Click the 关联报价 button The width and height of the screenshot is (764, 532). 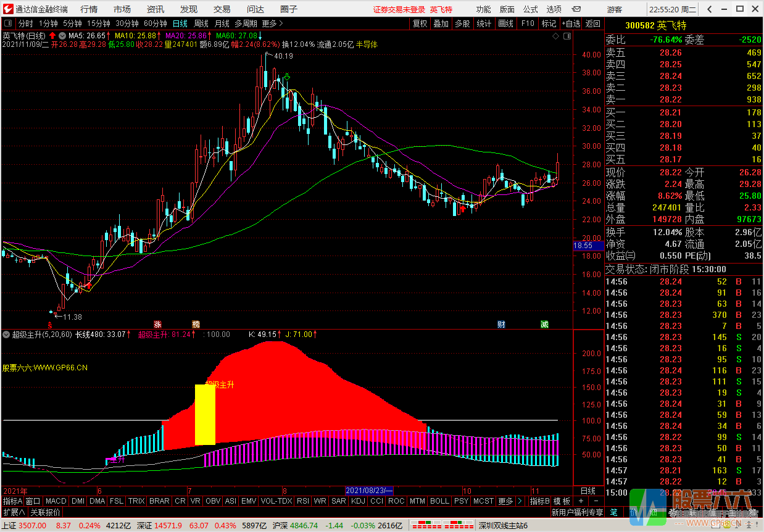(x=45, y=512)
